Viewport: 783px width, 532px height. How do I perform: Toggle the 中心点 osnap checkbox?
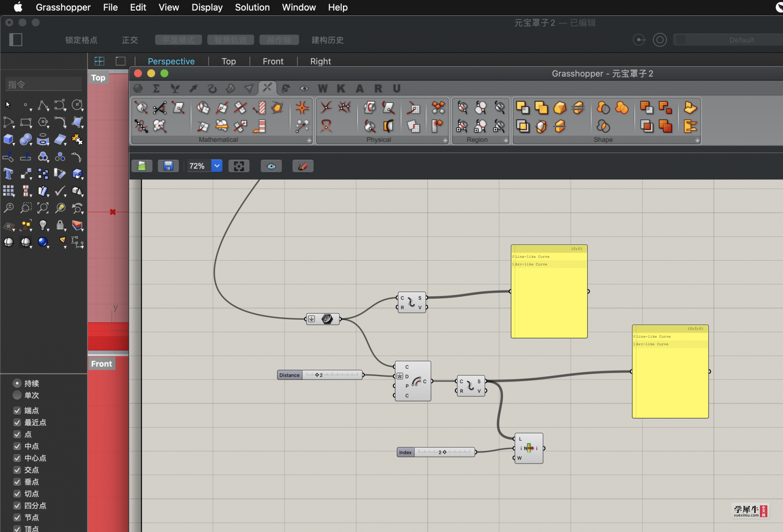pyautogui.click(x=17, y=458)
